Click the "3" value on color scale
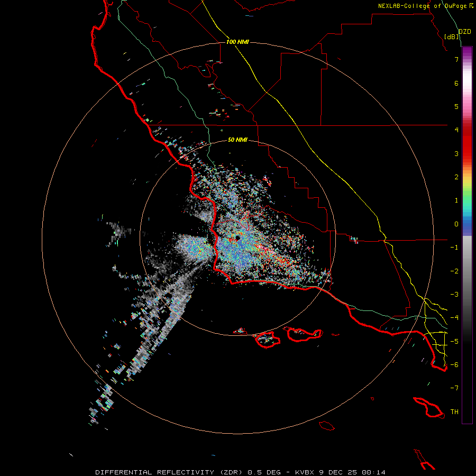This screenshot has height=476, width=476. coord(456,153)
